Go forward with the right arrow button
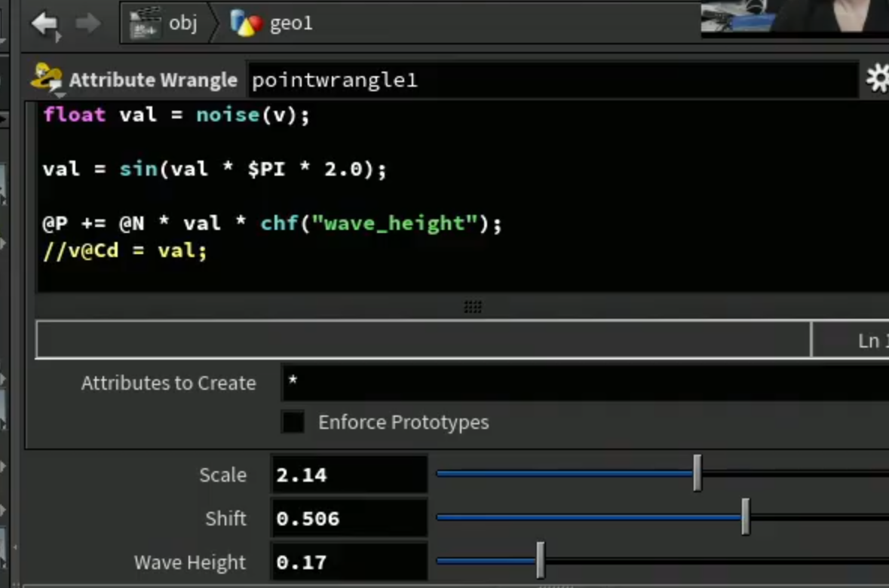Viewport: 889px width, 588px height. (x=88, y=23)
